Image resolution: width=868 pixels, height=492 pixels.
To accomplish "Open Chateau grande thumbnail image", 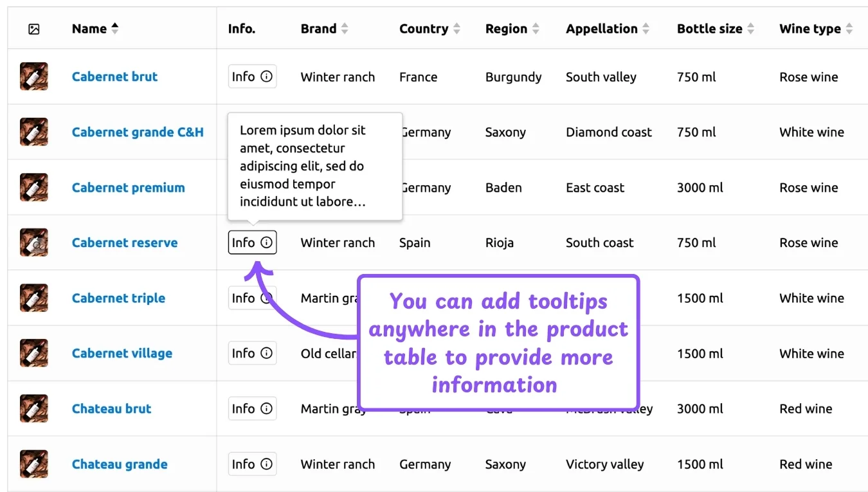I will coord(34,464).
